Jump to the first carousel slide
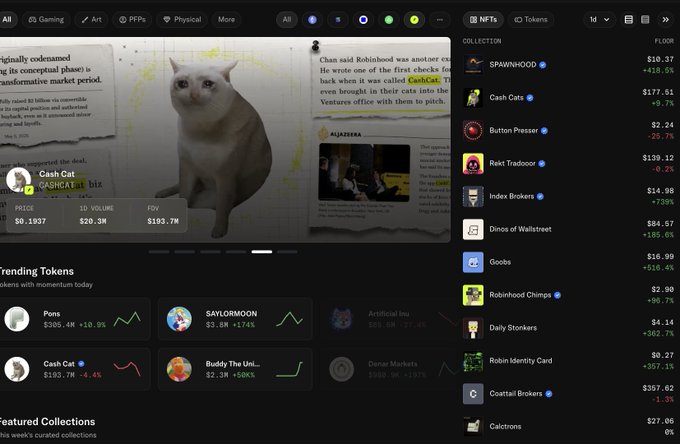 click(x=159, y=252)
